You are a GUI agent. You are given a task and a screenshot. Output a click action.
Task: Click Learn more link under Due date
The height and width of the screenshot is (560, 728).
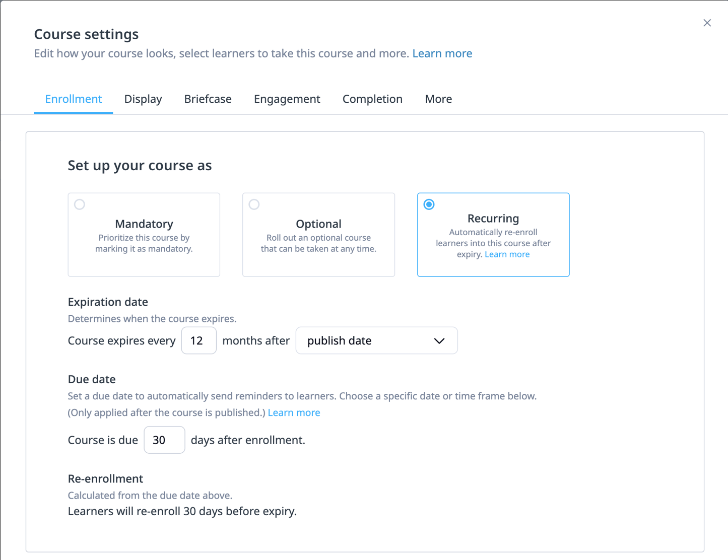pyautogui.click(x=294, y=412)
